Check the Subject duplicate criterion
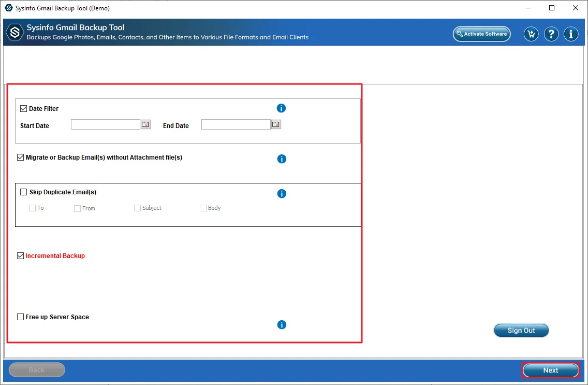This screenshot has height=385, width=588. 137,207
